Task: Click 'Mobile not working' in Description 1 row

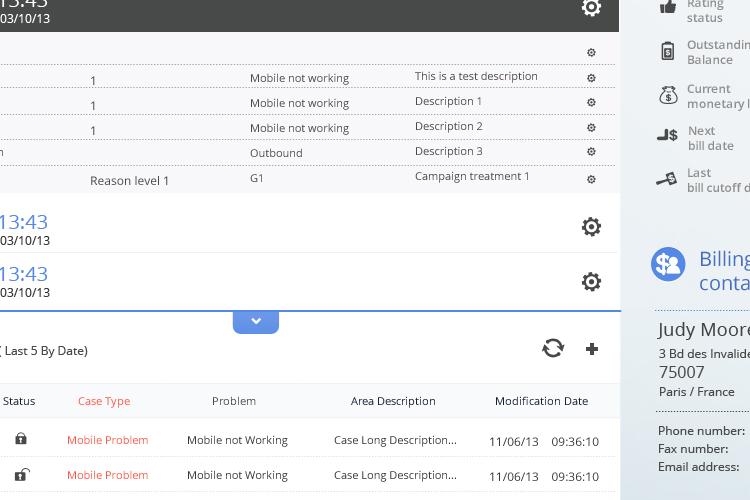Action: click(299, 103)
